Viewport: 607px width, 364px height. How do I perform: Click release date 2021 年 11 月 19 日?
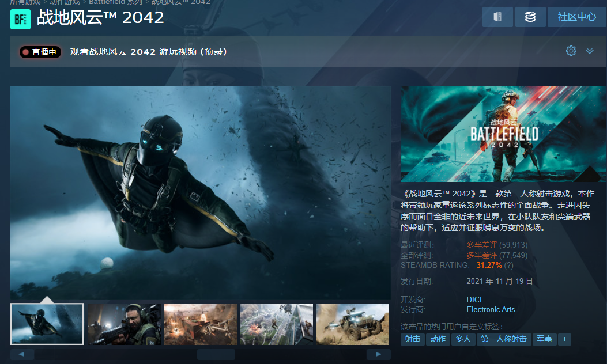(x=500, y=281)
